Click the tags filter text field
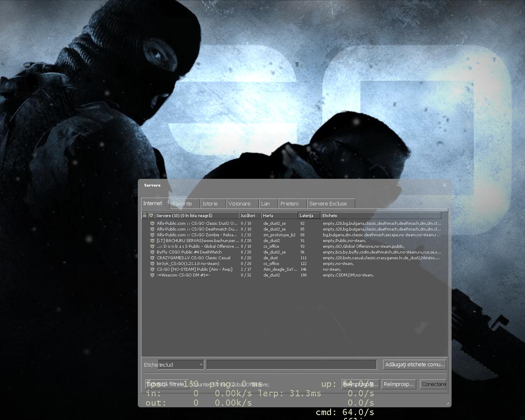Viewport: 525px width, 420px height. [x=291, y=365]
